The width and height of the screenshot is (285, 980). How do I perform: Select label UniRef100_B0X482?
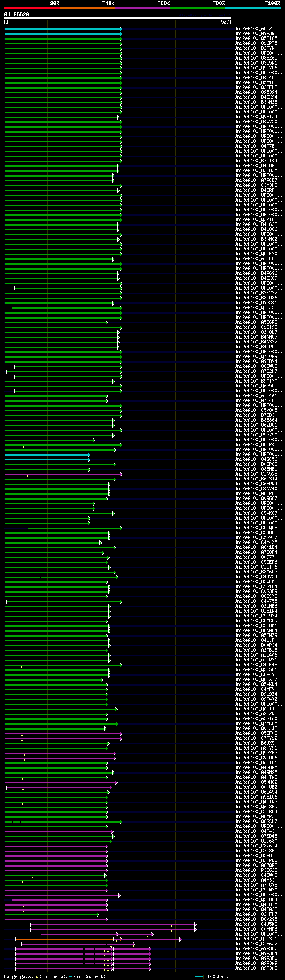(x=256, y=77)
